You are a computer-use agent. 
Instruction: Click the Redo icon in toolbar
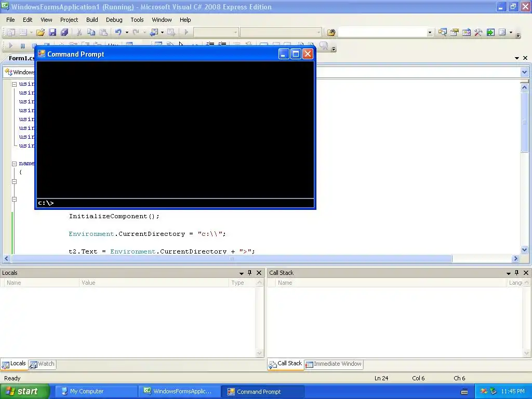pos(136,32)
